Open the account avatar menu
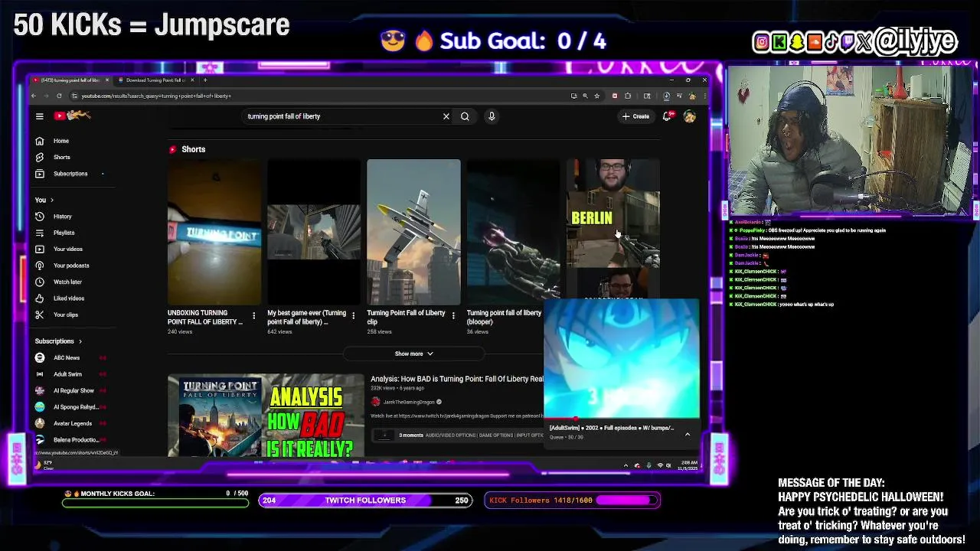Image resolution: width=980 pixels, height=551 pixels. [x=690, y=116]
